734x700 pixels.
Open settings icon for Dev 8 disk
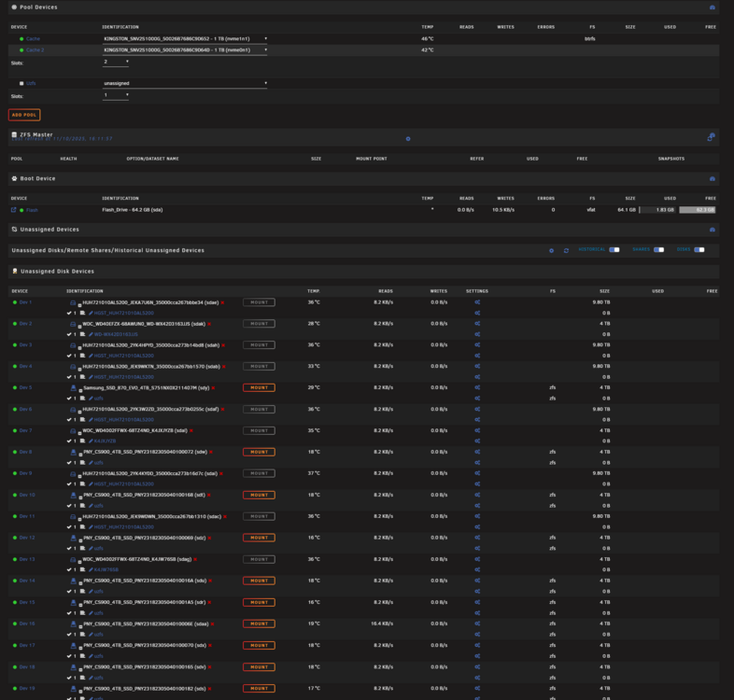point(477,452)
